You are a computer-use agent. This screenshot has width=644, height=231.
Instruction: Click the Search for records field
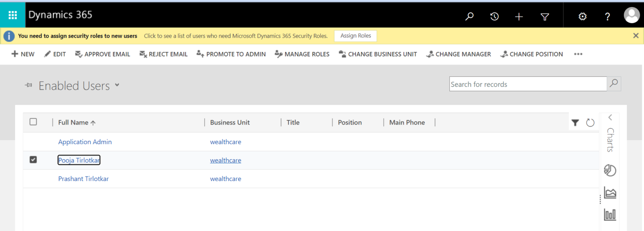pyautogui.click(x=527, y=84)
